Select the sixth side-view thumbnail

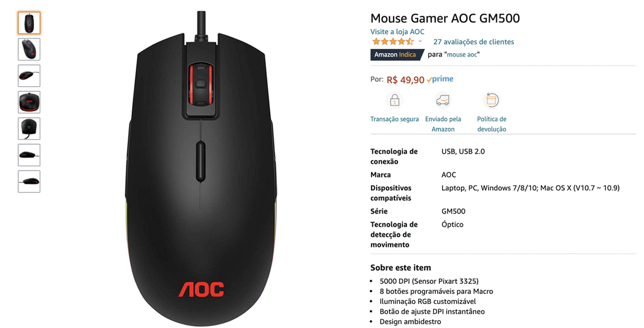coord(29,155)
